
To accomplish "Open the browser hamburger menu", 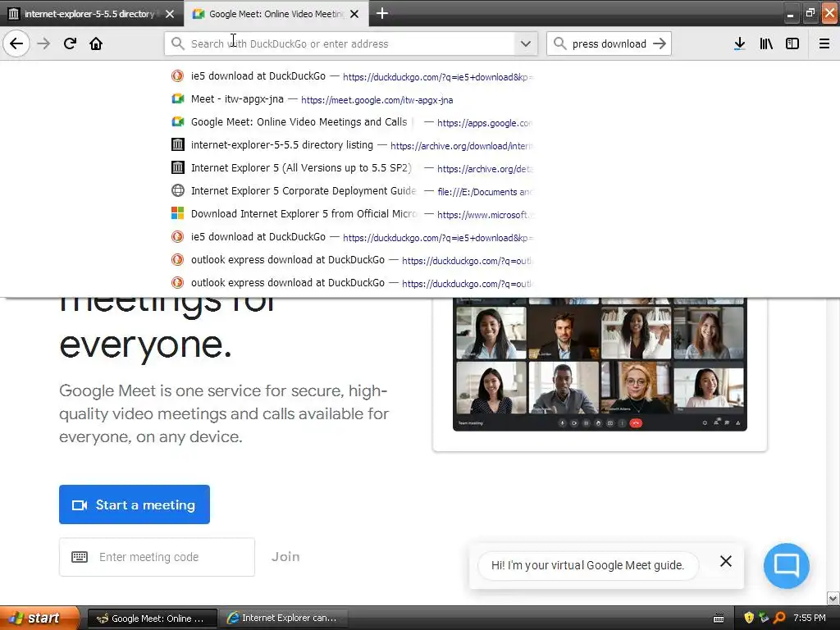I will (824, 43).
